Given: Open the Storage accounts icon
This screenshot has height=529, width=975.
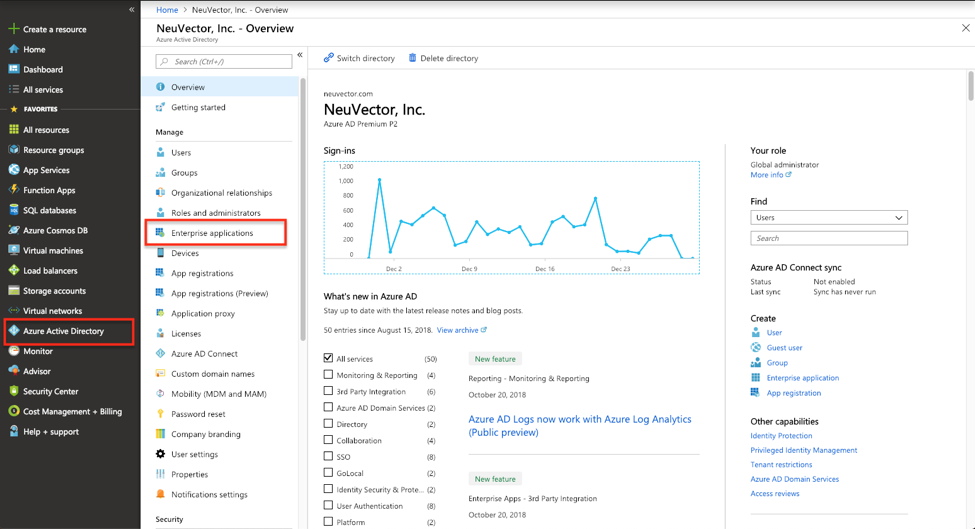Looking at the screenshot, I should pyautogui.click(x=14, y=290).
